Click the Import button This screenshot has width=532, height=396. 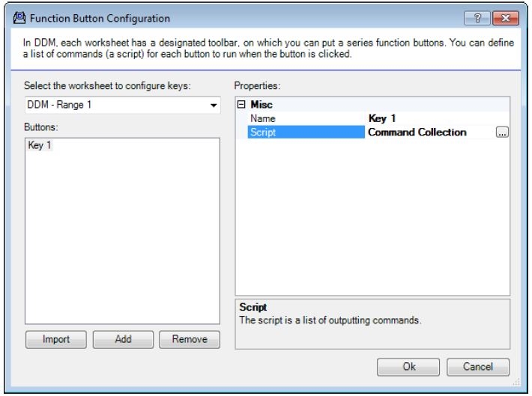click(x=56, y=339)
